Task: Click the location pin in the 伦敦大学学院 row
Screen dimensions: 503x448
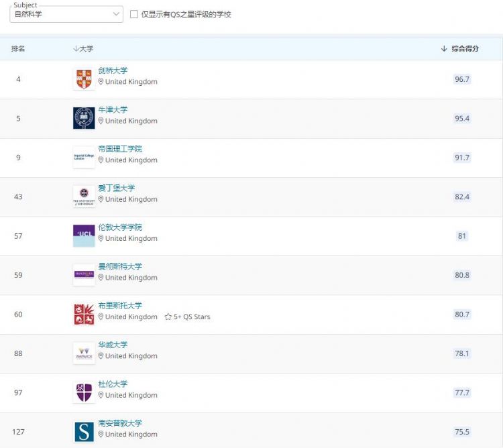Action: (x=101, y=239)
